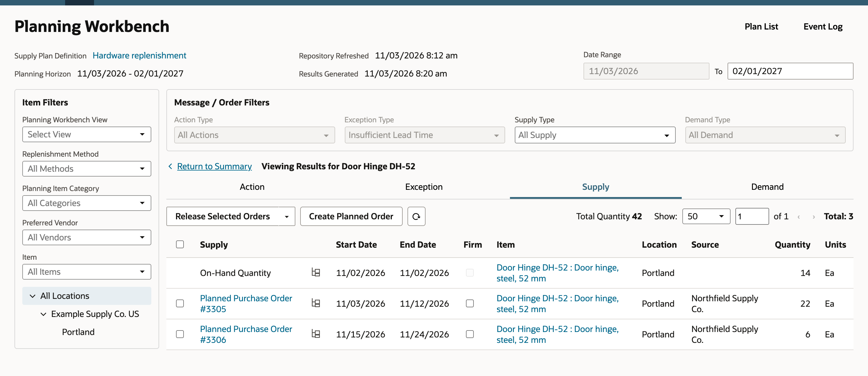Open the Preferred Vendor dropdown
Viewport: 868px width, 376px height.
click(x=86, y=237)
